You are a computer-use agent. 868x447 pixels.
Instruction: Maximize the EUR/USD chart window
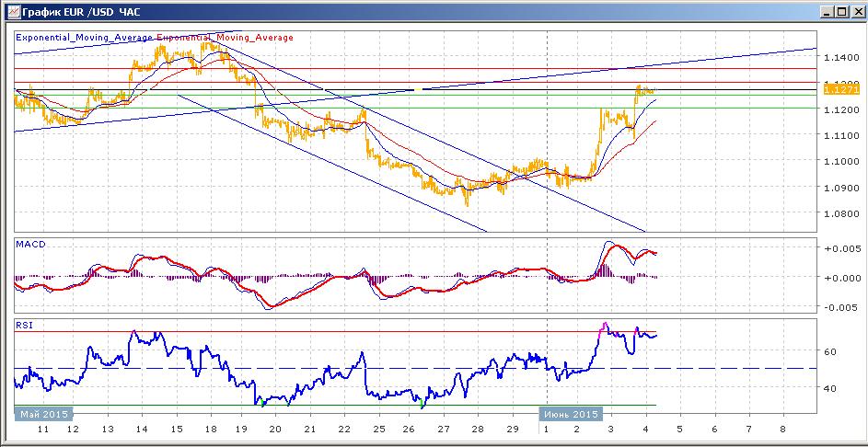841,12
